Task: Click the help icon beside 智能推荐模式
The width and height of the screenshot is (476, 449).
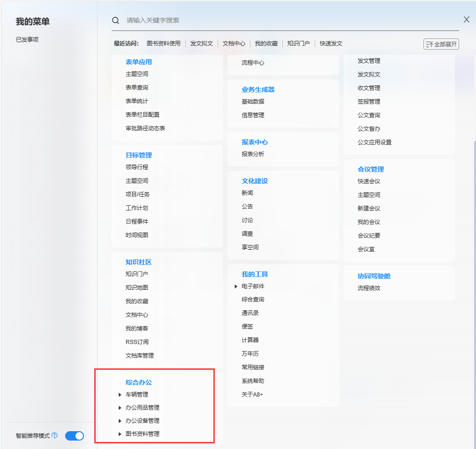Action: pos(54,435)
